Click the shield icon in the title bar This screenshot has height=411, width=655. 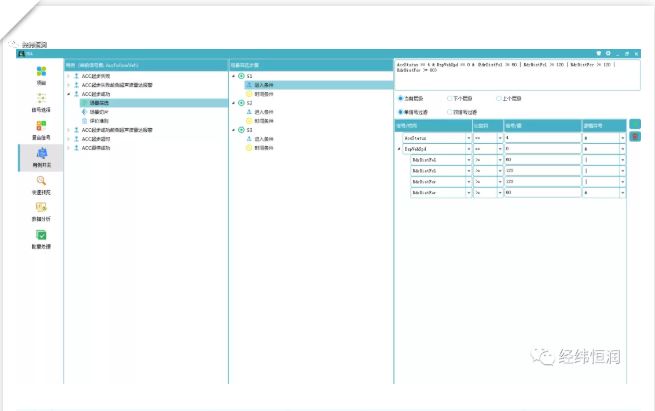point(598,53)
